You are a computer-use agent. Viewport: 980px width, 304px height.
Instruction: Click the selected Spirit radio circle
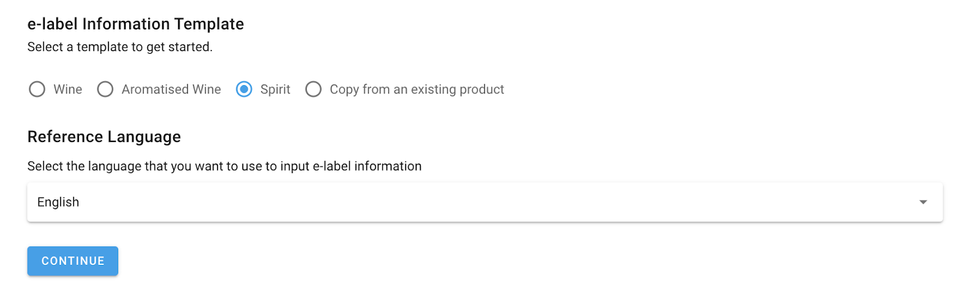[244, 89]
